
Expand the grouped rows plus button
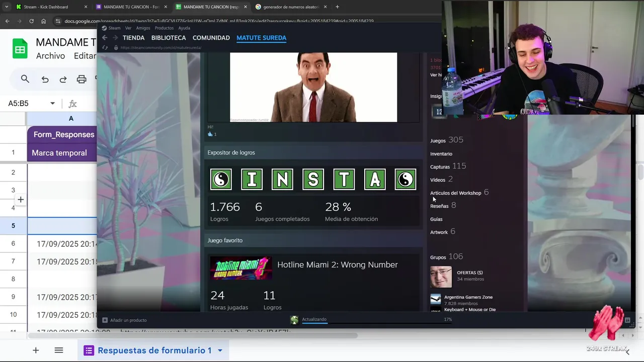(x=21, y=200)
